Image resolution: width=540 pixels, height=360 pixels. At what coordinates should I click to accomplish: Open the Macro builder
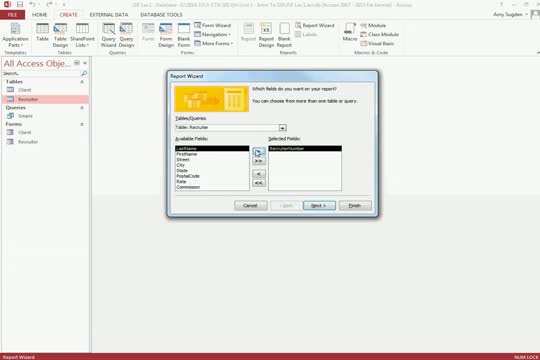[350, 32]
